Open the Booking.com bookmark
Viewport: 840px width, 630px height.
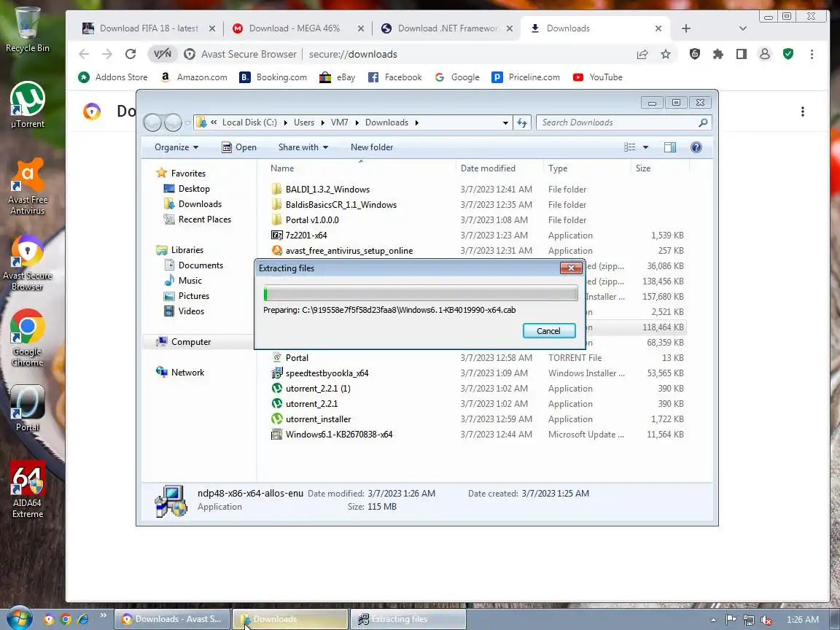pos(273,77)
